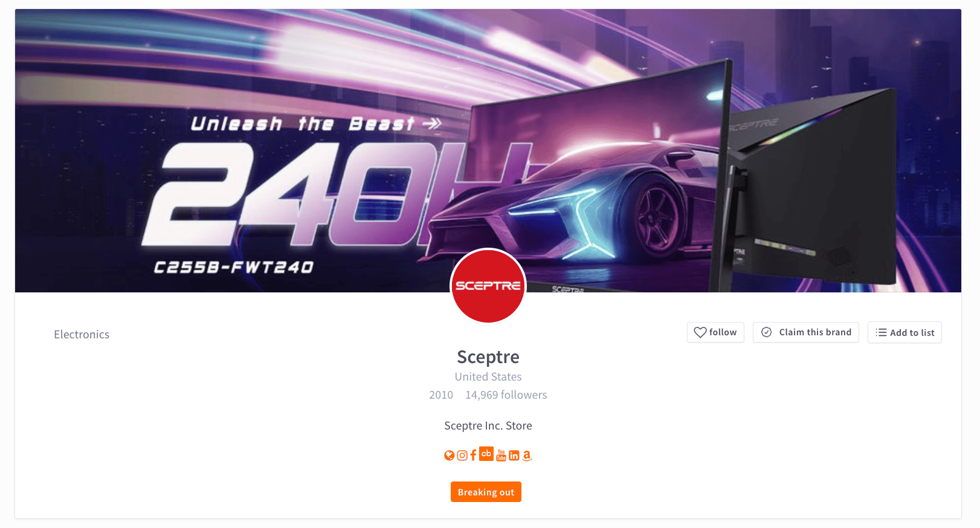The image size is (980, 528).
Task: Click the checkmark icon on Claim this brand
Action: pyautogui.click(x=766, y=332)
